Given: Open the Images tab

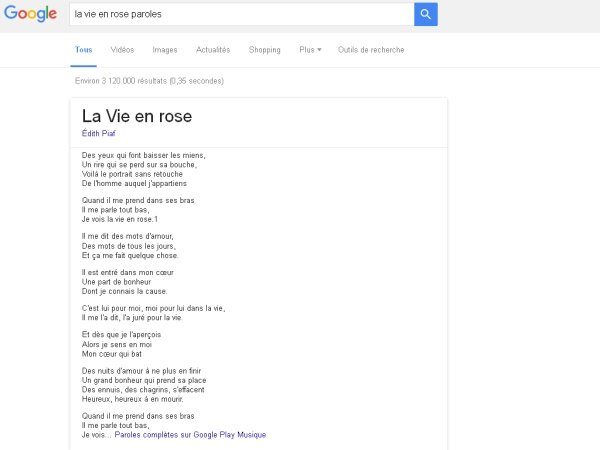Looking at the screenshot, I should [165, 49].
